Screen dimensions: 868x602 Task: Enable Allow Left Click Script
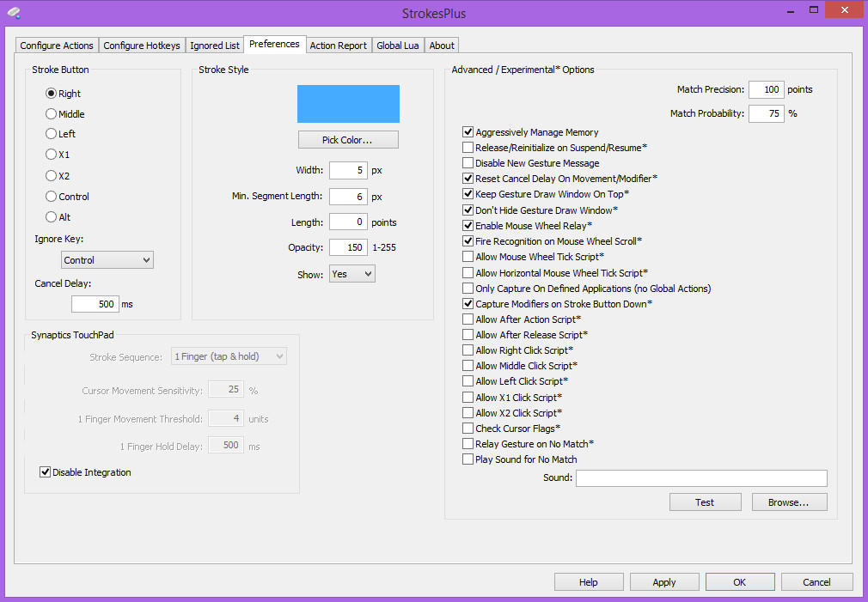tap(468, 380)
